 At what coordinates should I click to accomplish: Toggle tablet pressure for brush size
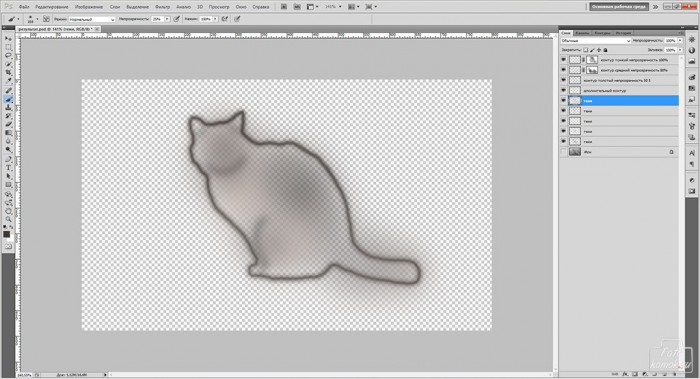(x=237, y=19)
